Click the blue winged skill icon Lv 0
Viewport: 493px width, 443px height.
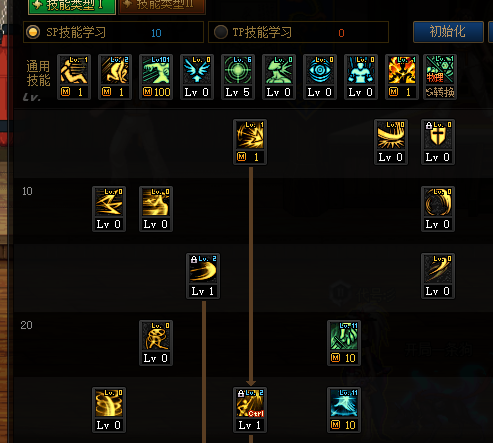point(197,77)
